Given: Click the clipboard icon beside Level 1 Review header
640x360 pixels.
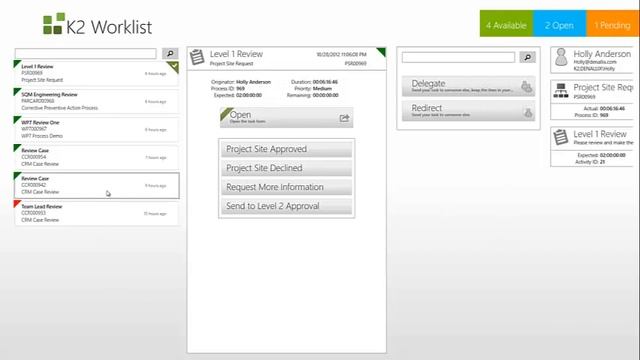Looking at the screenshot, I should tap(197, 57).
